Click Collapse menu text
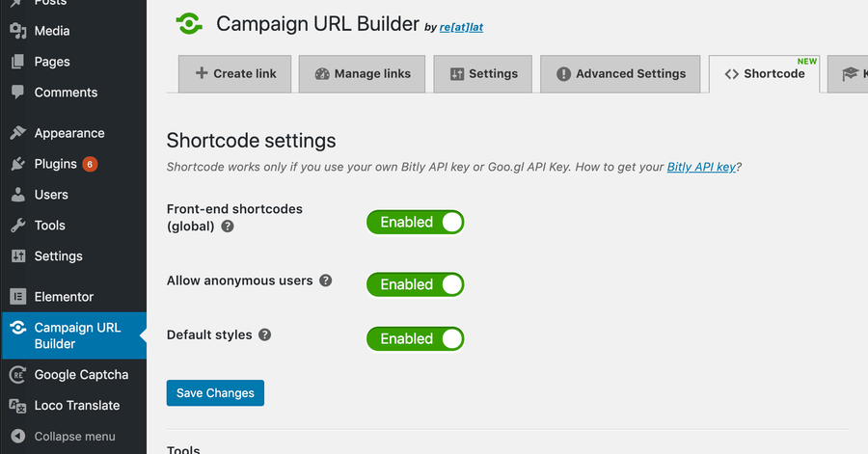The width and height of the screenshot is (868, 454). 74,437
